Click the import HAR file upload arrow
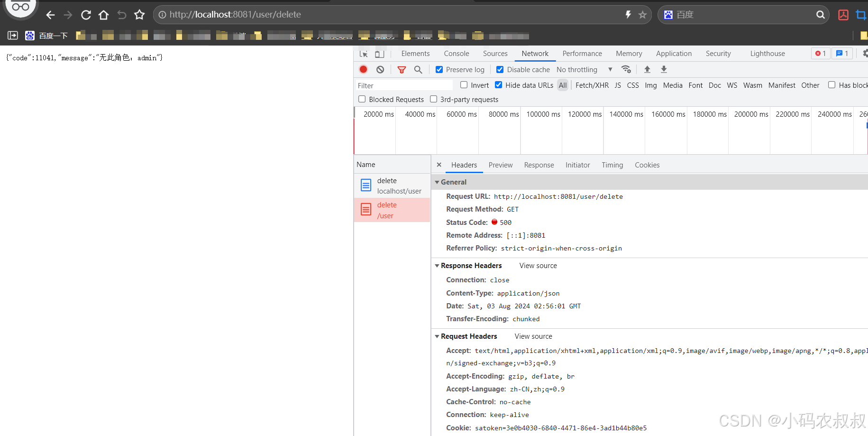The image size is (868, 436). (647, 69)
